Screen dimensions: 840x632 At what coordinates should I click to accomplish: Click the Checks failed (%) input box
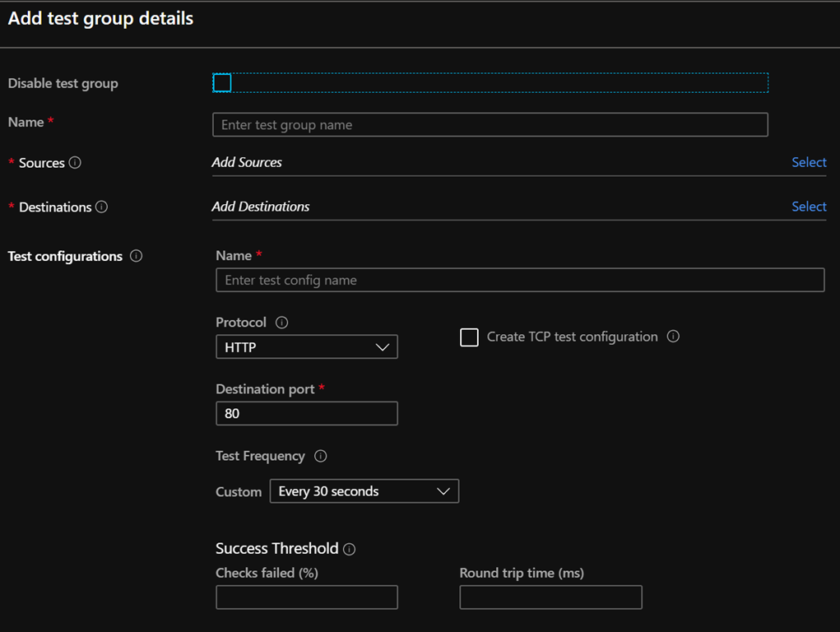click(306, 597)
